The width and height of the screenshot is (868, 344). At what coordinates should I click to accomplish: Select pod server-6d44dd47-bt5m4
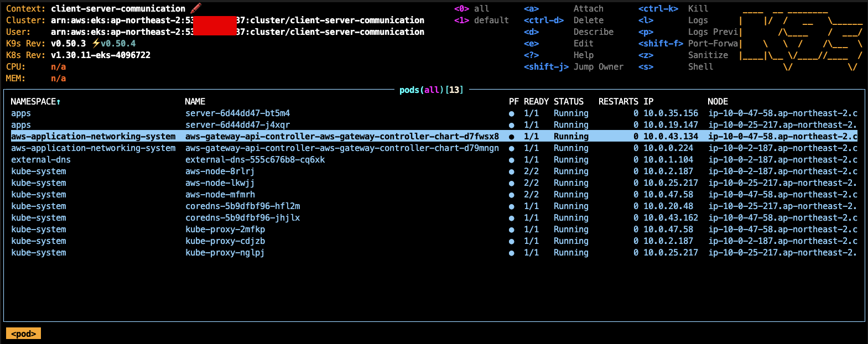coord(238,113)
